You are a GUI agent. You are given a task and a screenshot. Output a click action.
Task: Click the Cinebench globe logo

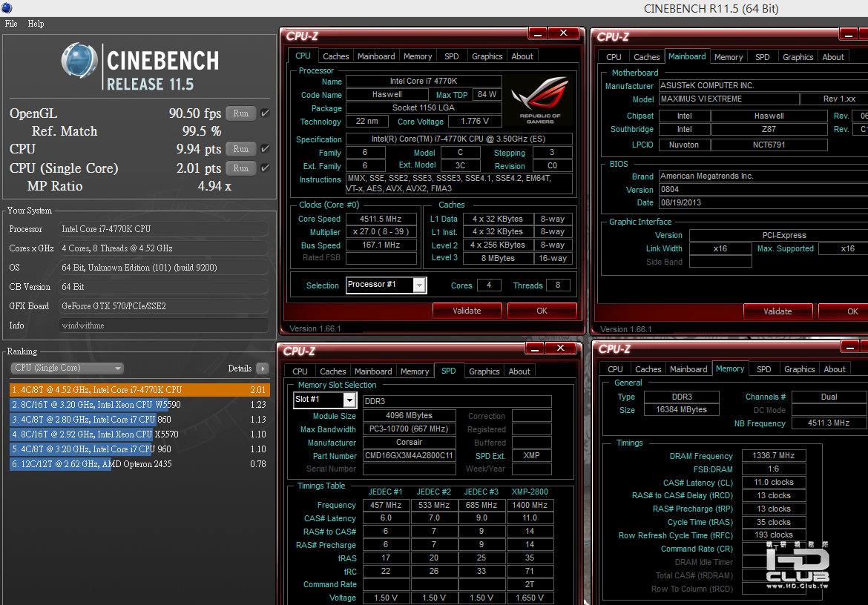79,60
